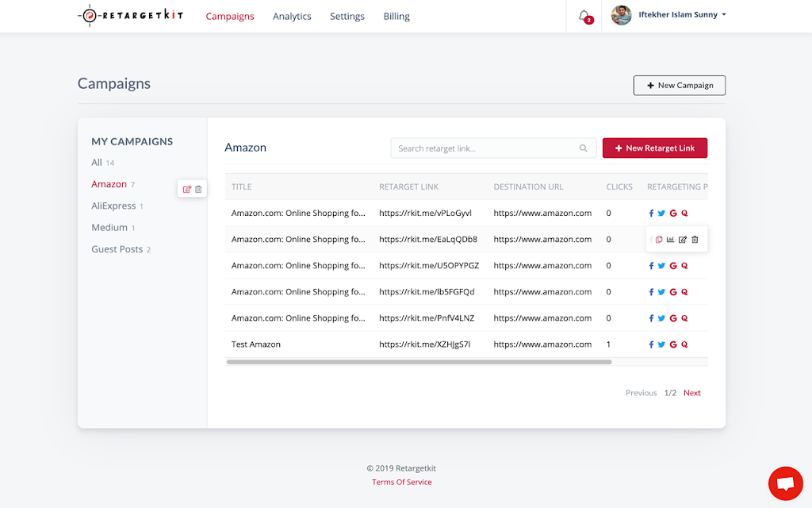This screenshot has height=508, width=812.
Task: Click Google pixel icon in rkit.me/vPLoGyvl row
Action: [673, 213]
